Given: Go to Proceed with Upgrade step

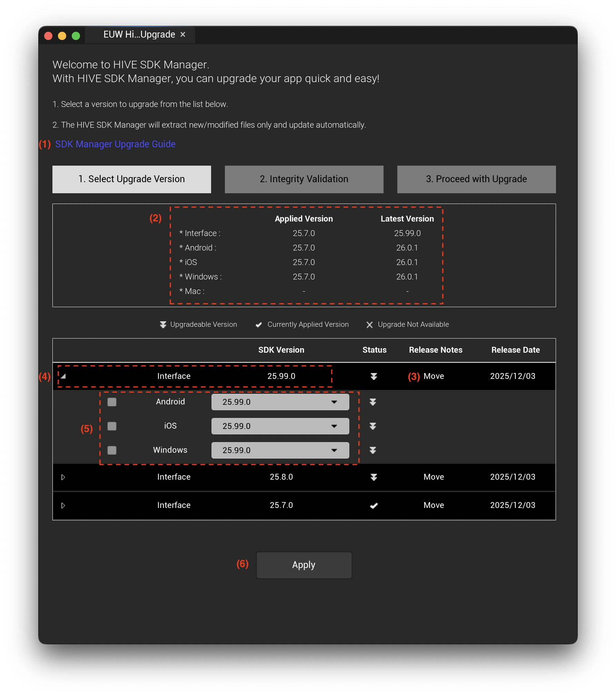Looking at the screenshot, I should coord(476,179).
